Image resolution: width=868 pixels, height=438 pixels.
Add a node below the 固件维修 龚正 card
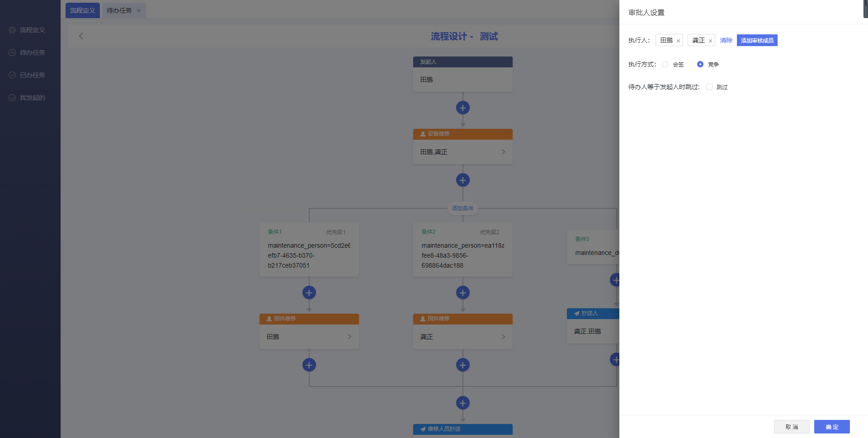(462, 365)
